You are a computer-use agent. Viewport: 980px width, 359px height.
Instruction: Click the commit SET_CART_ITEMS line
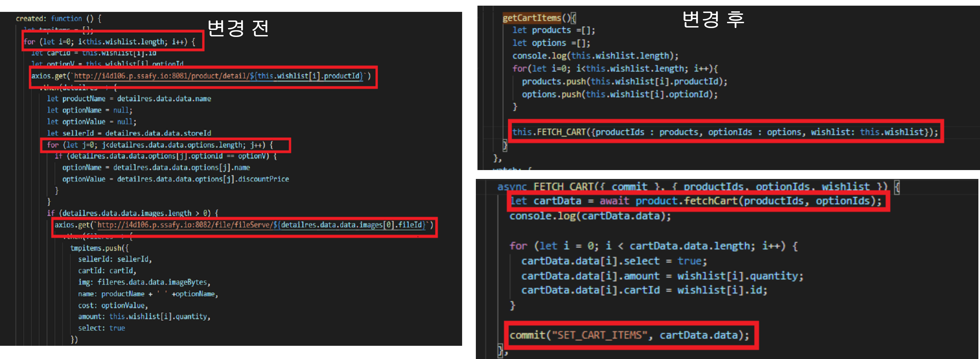tap(629, 335)
